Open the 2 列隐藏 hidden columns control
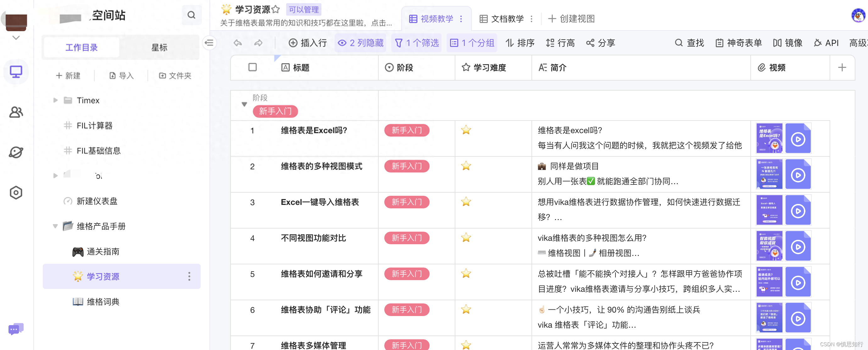 tap(361, 43)
